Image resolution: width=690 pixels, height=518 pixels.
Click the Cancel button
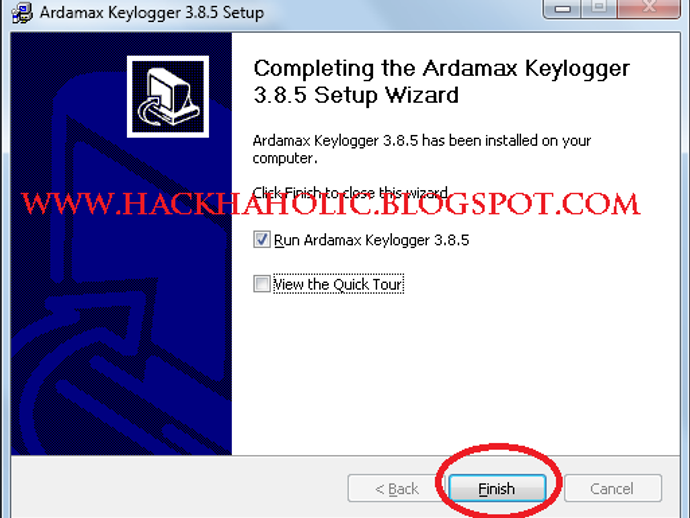click(613, 489)
